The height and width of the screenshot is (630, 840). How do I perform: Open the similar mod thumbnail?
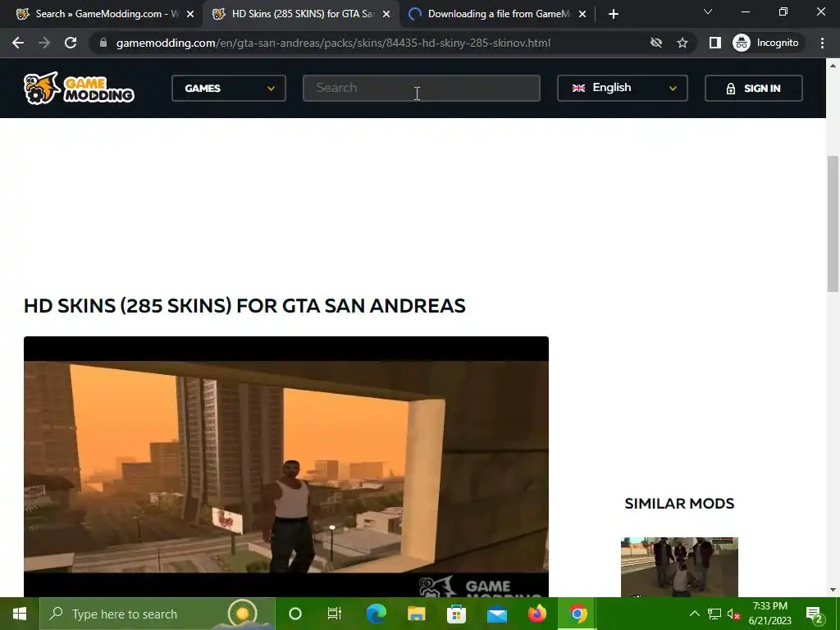(679, 567)
